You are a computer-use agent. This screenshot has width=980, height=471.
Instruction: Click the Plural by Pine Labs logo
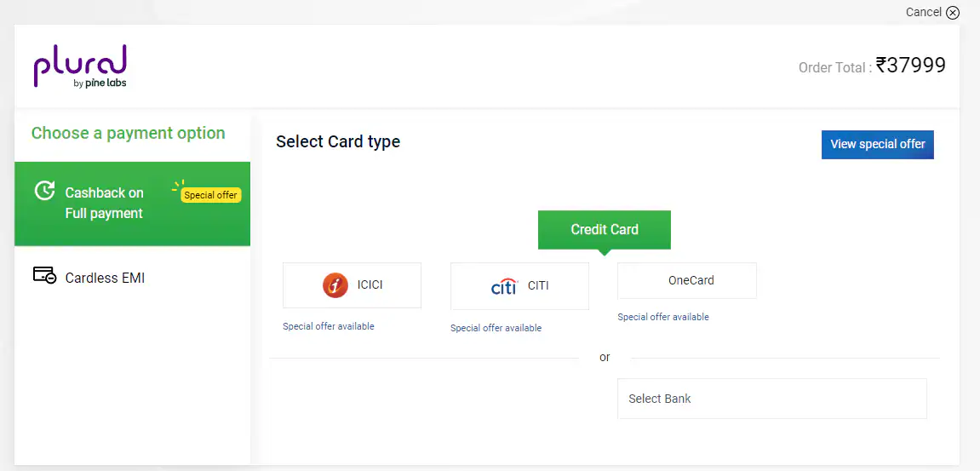pyautogui.click(x=80, y=66)
